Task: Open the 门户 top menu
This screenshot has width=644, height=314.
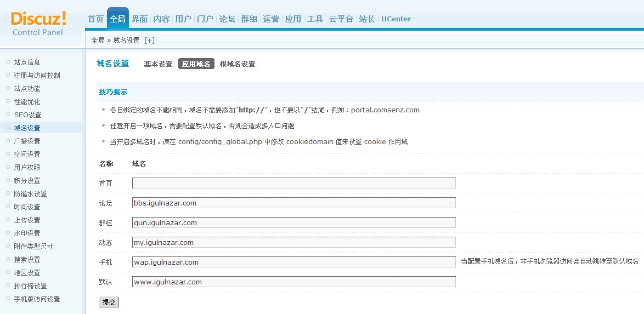Action: pos(205,19)
